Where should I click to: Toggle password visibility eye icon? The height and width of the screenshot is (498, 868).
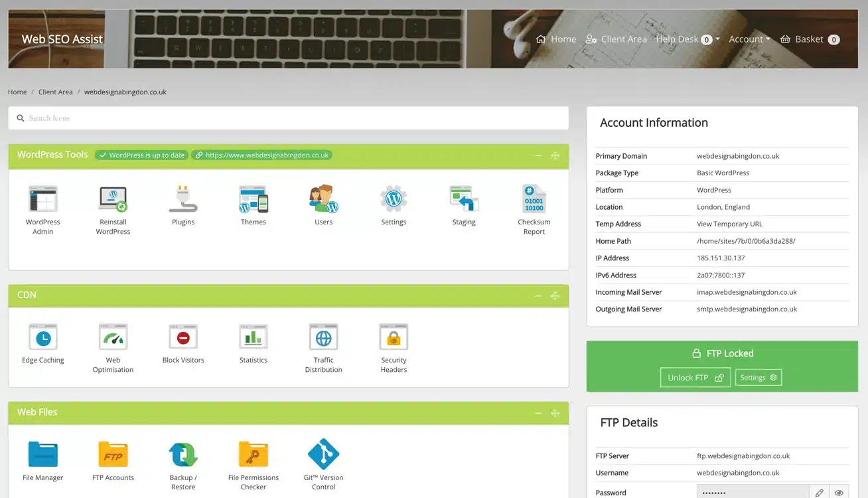[839, 493]
